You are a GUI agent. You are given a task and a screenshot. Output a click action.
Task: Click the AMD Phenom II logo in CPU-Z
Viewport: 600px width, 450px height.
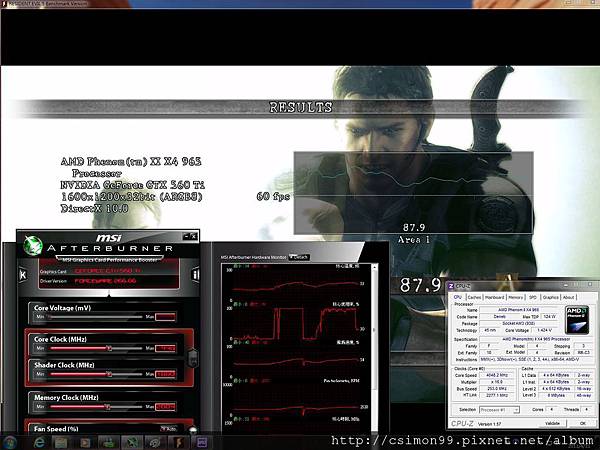coord(577,320)
